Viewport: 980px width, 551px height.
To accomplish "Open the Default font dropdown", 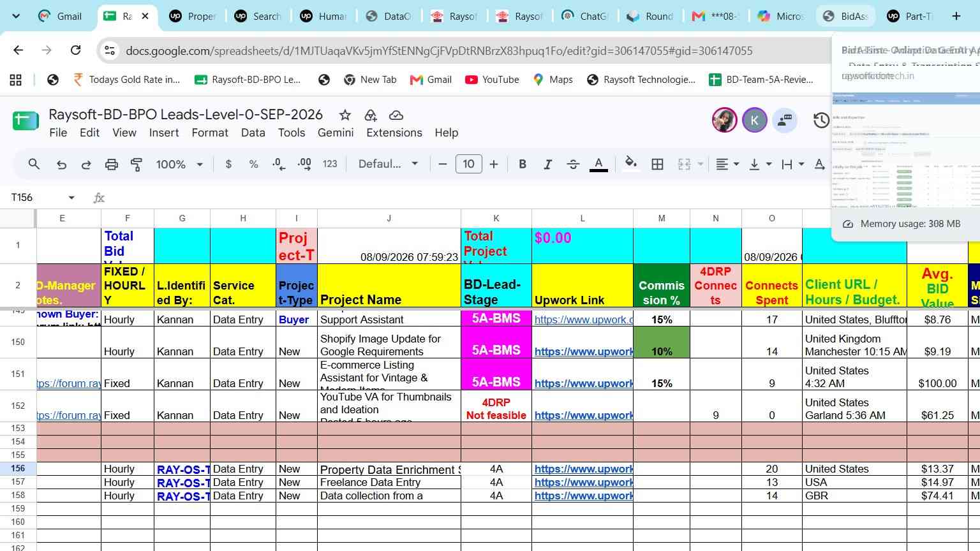I will [388, 165].
